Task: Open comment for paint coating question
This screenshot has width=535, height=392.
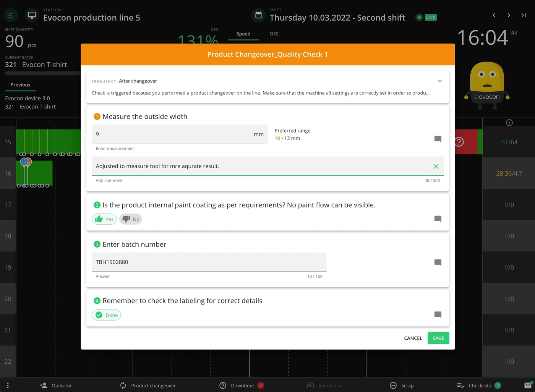Action: pyautogui.click(x=438, y=219)
